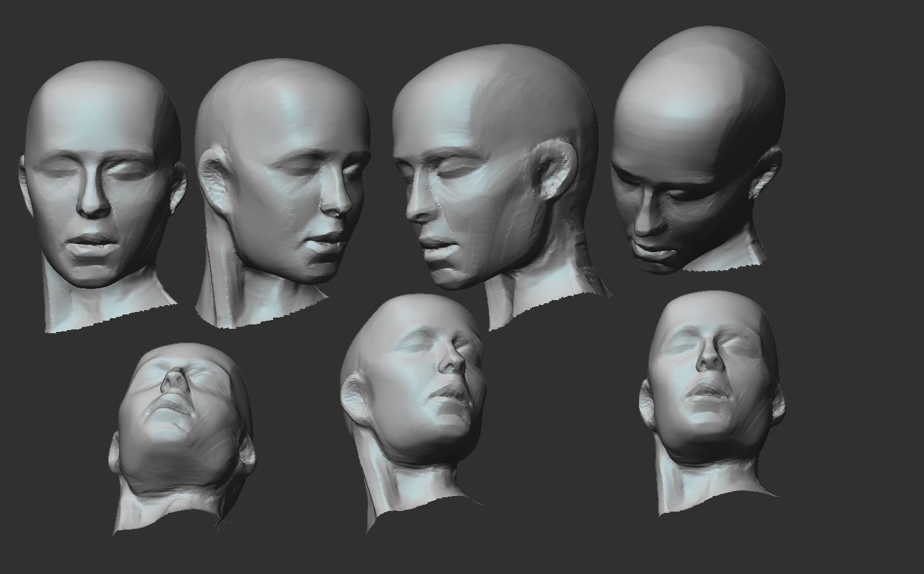Select the tilted-back three-quarter head render
This screenshot has height=574, width=924.
point(413,415)
